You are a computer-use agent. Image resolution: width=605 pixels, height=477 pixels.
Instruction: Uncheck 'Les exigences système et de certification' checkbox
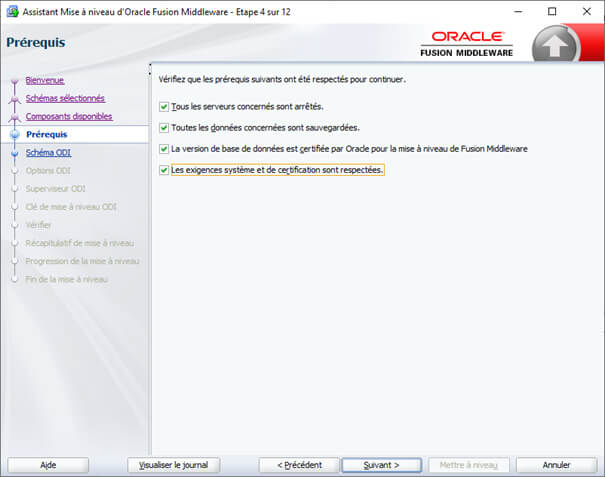pos(164,170)
